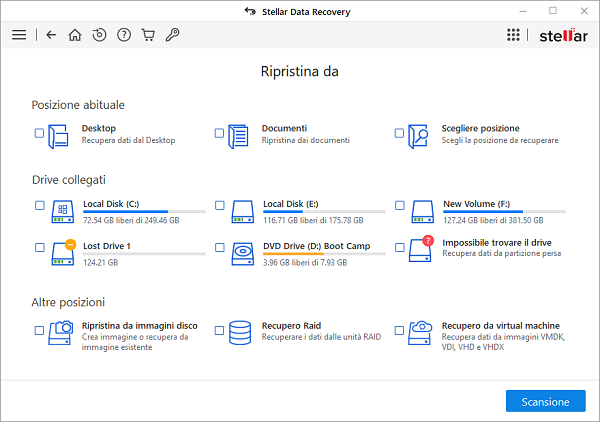Click the back arrow icon
Image resolution: width=600 pixels, height=422 pixels.
[x=51, y=35]
